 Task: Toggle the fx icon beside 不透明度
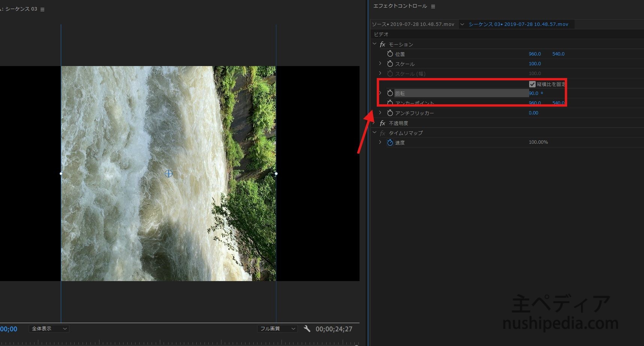pyautogui.click(x=382, y=123)
